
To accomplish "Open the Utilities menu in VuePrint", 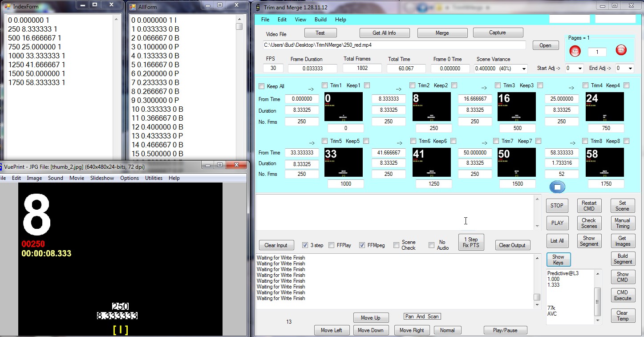I will point(154,178).
